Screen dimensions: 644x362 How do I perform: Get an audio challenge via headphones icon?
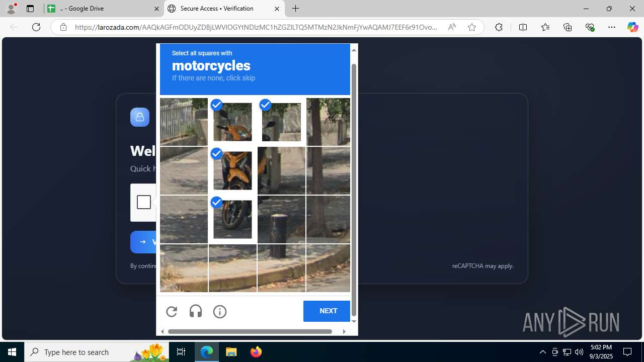196,312
